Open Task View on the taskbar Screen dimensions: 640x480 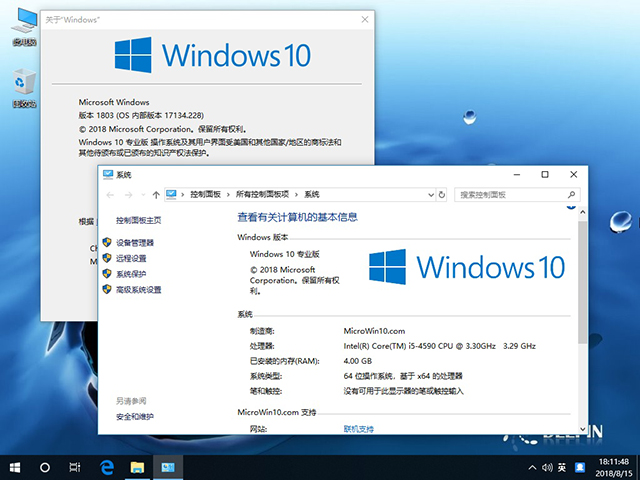[x=75, y=467]
